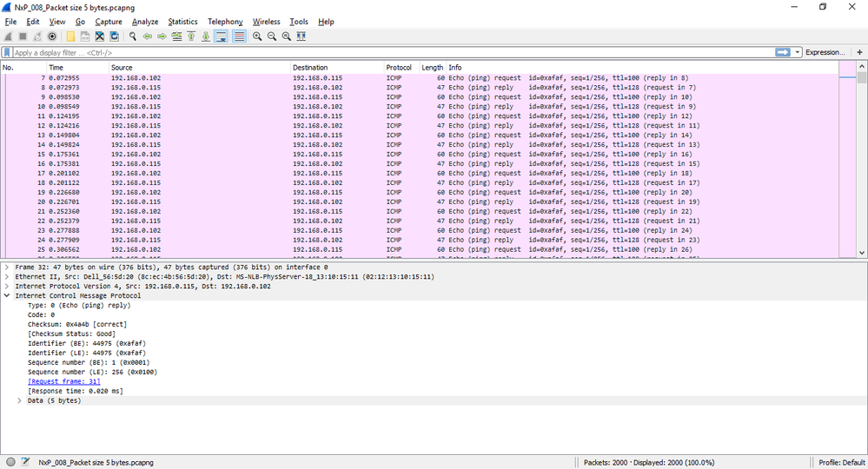Open a capture file folder icon

pos(70,36)
